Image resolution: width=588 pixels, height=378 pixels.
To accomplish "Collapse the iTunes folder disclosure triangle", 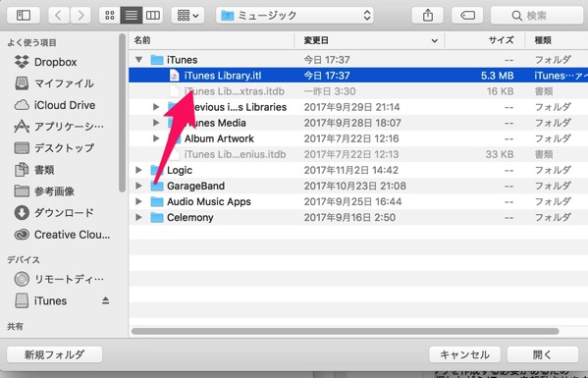I will pyautogui.click(x=139, y=60).
